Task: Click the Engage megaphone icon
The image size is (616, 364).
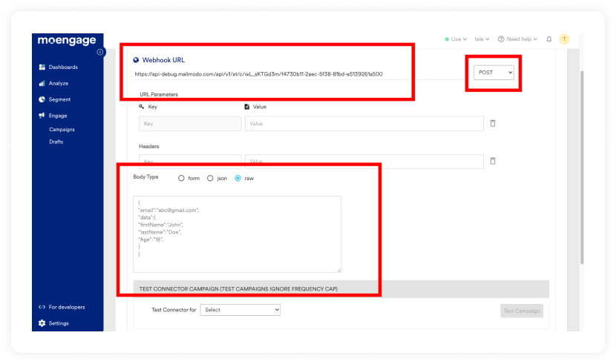Action: (42, 116)
